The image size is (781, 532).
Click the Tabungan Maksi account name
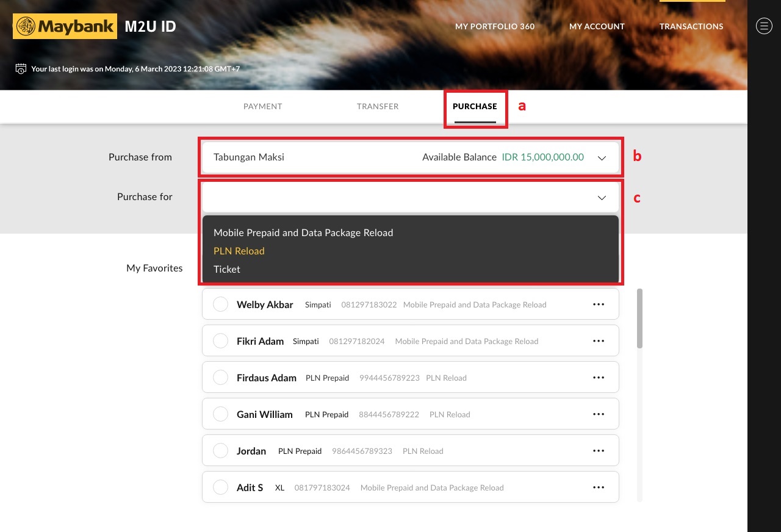[x=249, y=157]
